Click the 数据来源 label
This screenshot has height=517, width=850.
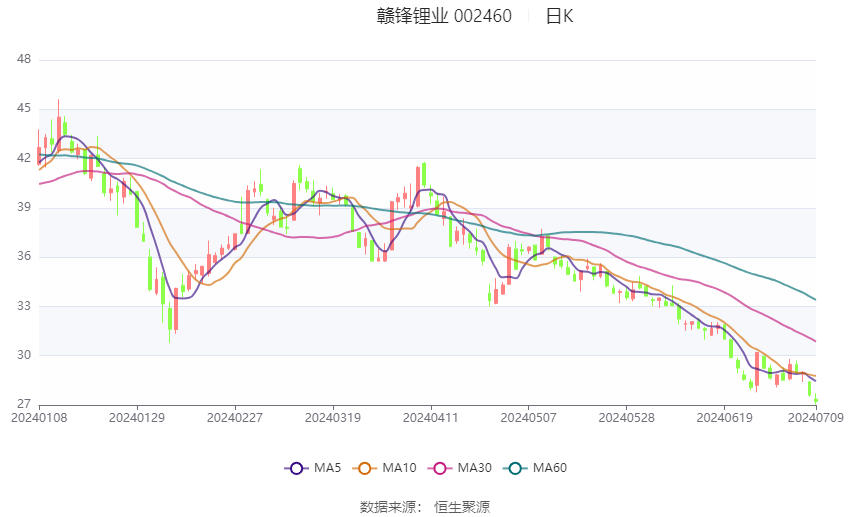[388, 507]
